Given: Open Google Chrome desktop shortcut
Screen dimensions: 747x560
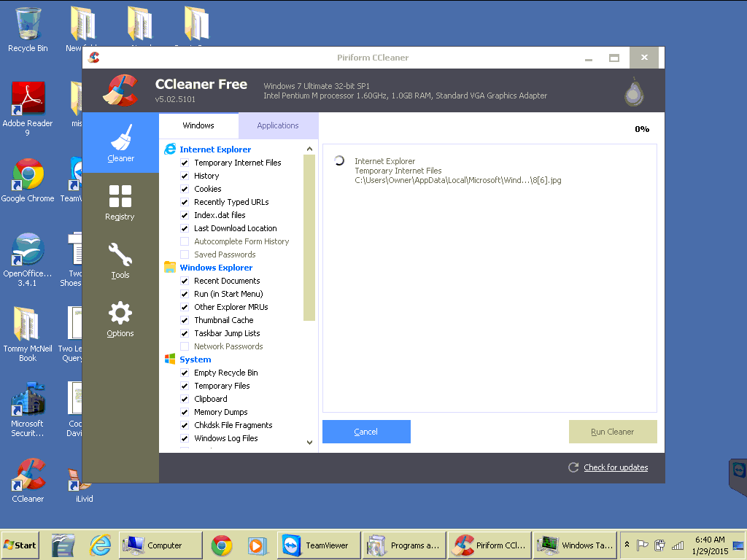Looking at the screenshot, I should pos(28,181).
